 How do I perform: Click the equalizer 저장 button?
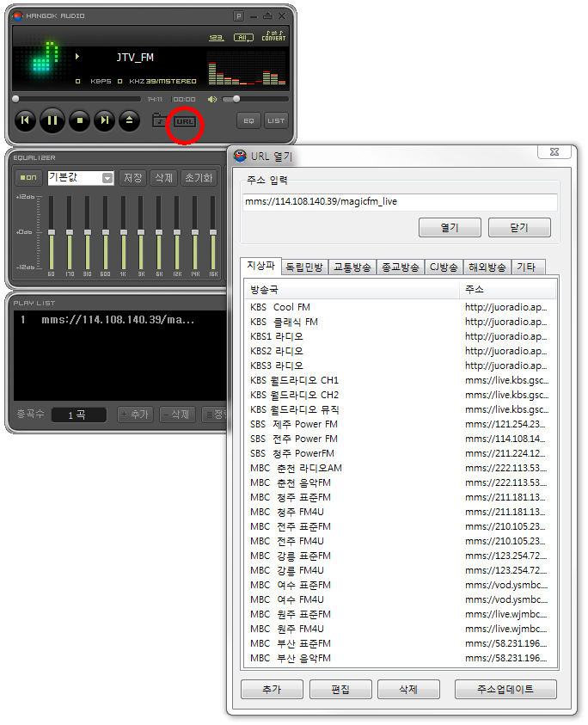pyautogui.click(x=132, y=177)
